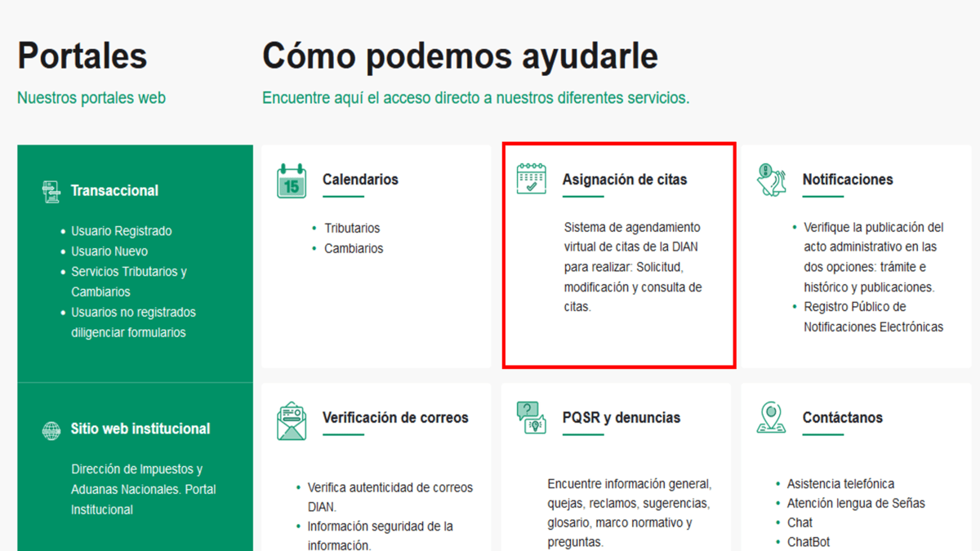Viewport: 980px width, 551px height.
Task: Select the Tributarios calendar link
Action: tap(352, 229)
